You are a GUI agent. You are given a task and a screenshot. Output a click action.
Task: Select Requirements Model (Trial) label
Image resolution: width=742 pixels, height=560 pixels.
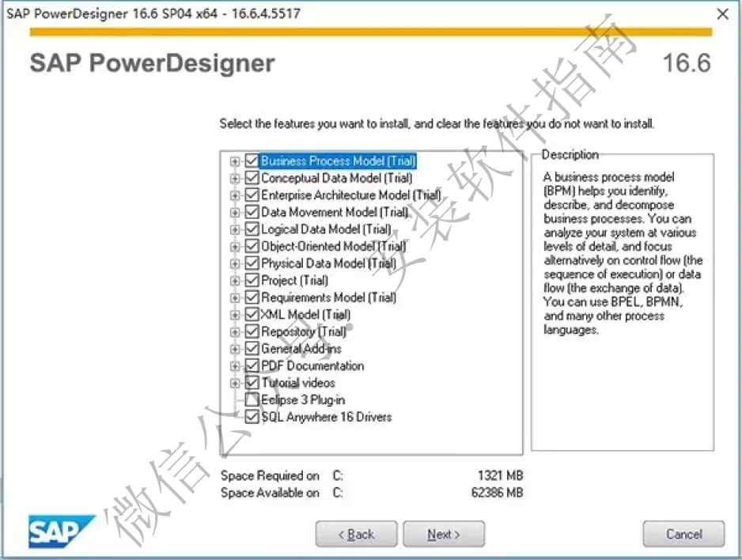point(328,297)
